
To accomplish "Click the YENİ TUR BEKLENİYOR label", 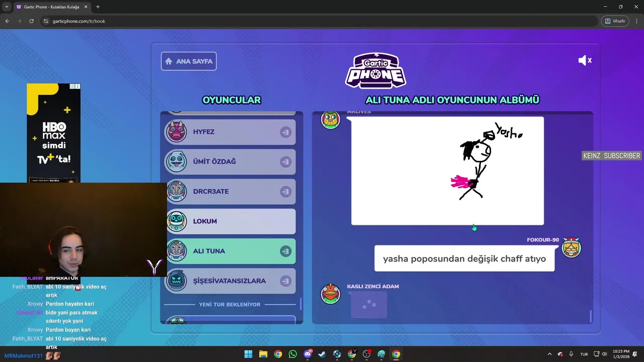I will [x=229, y=305].
